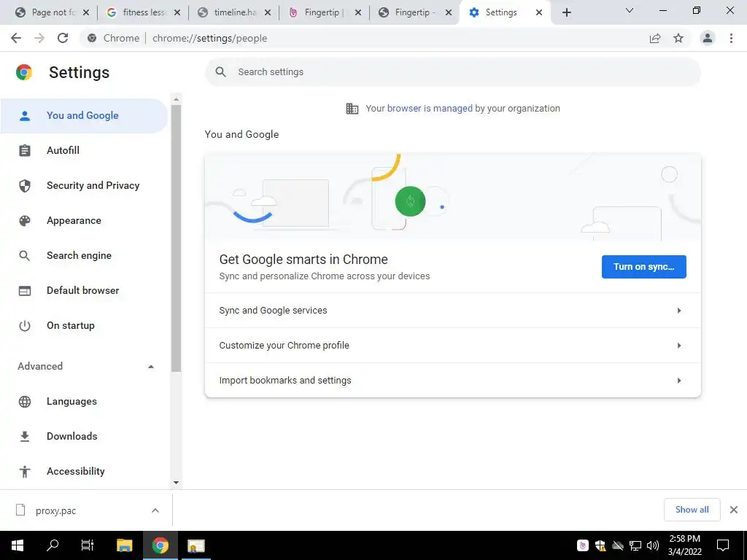Viewport: 747px width, 560px height.
Task: Click the Accessibility person icon
Action: click(25, 472)
